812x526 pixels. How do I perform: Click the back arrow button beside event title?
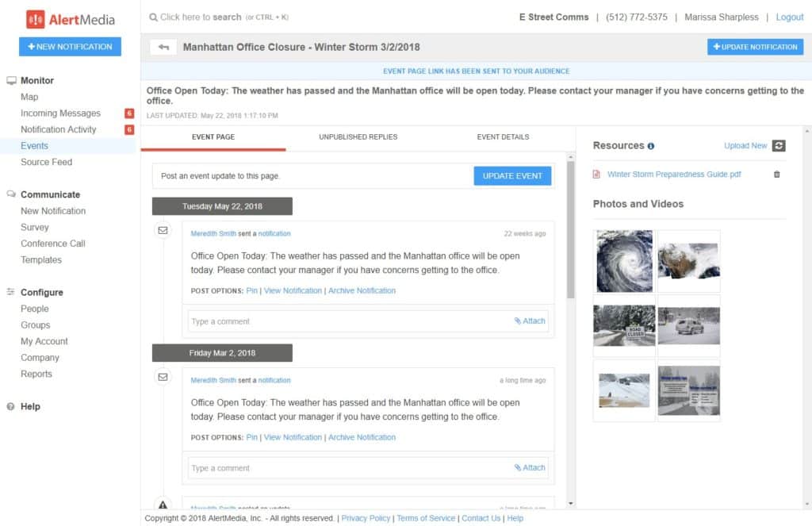pyautogui.click(x=163, y=47)
